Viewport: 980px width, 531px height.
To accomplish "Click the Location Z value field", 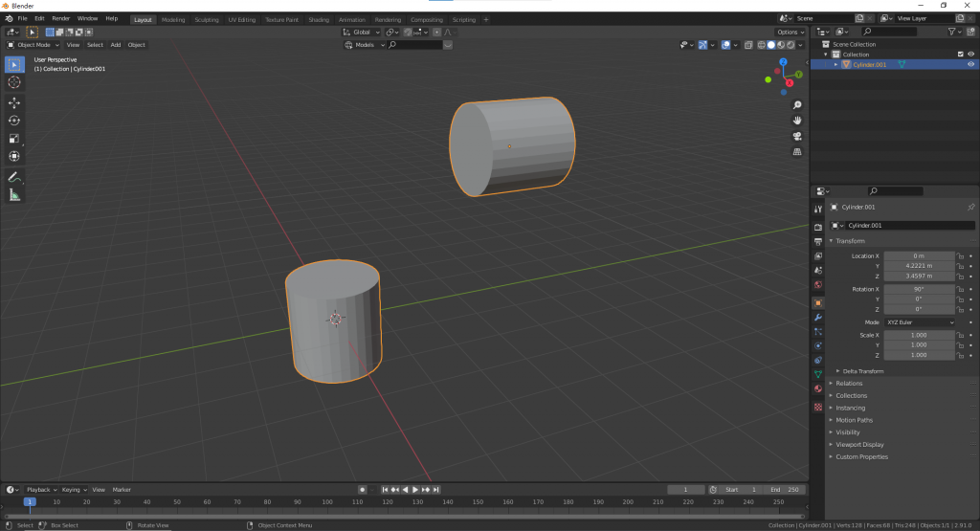I will [919, 277].
